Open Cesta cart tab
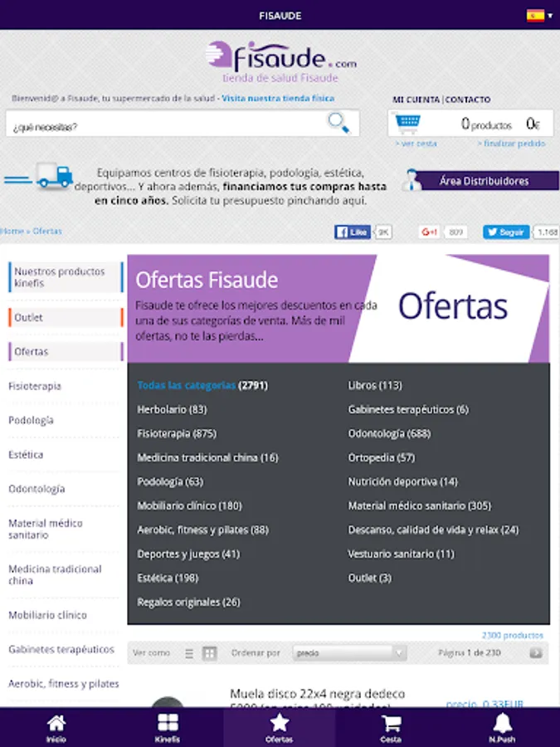Image resolution: width=560 pixels, height=747 pixels. tap(391, 727)
